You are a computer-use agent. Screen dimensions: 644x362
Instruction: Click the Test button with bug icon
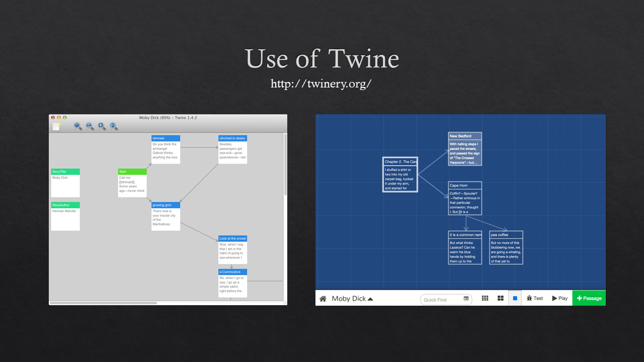(x=535, y=298)
